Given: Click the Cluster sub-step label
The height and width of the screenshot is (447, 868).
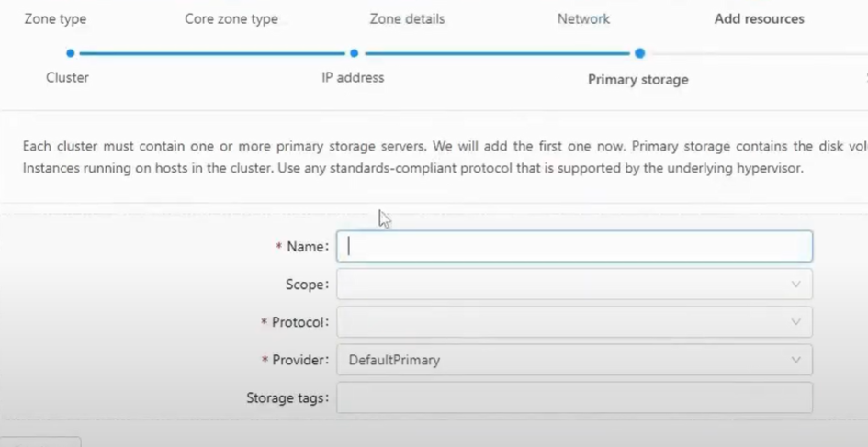Looking at the screenshot, I should [x=68, y=77].
